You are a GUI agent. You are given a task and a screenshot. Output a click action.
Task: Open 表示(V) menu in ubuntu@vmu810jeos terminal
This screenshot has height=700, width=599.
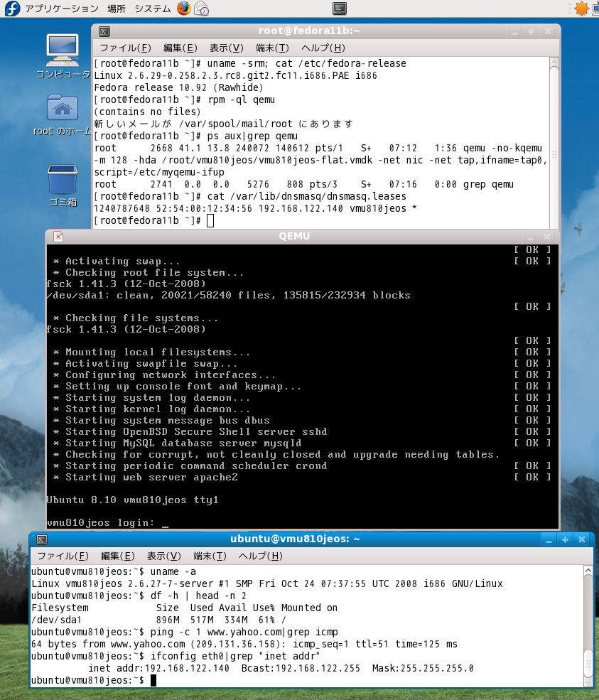coord(164,556)
